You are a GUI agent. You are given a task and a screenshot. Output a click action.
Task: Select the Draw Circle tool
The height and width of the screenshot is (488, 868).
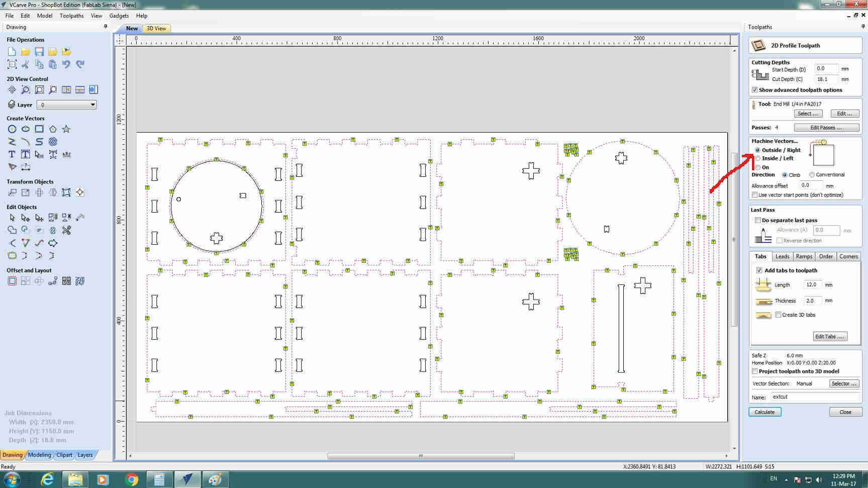click(12, 129)
